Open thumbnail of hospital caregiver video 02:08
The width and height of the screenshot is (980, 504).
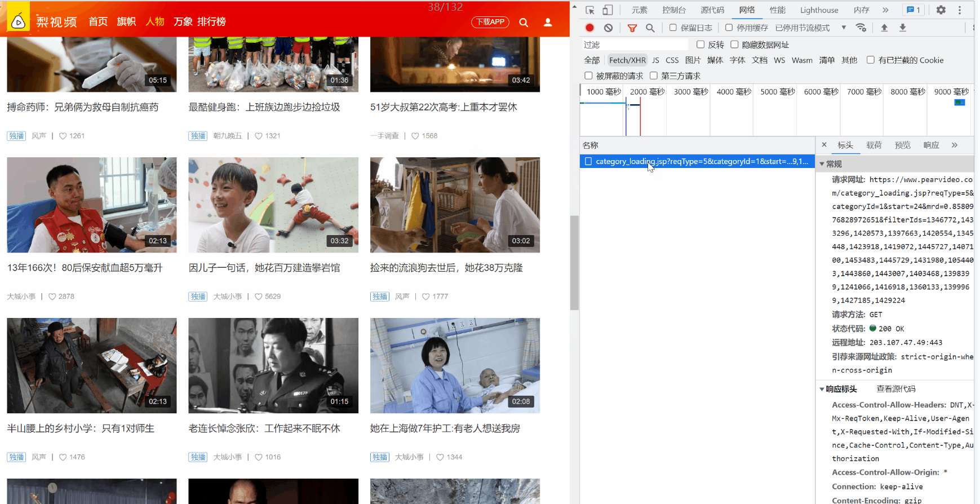(455, 366)
